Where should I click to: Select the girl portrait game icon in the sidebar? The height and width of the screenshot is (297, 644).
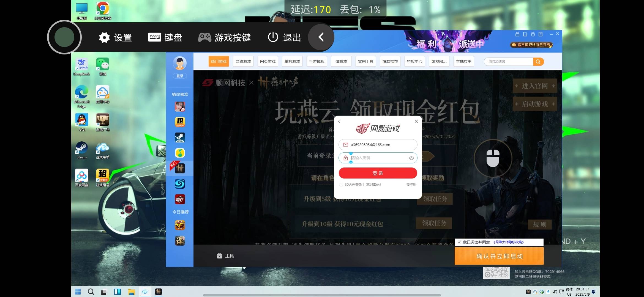point(180,106)
